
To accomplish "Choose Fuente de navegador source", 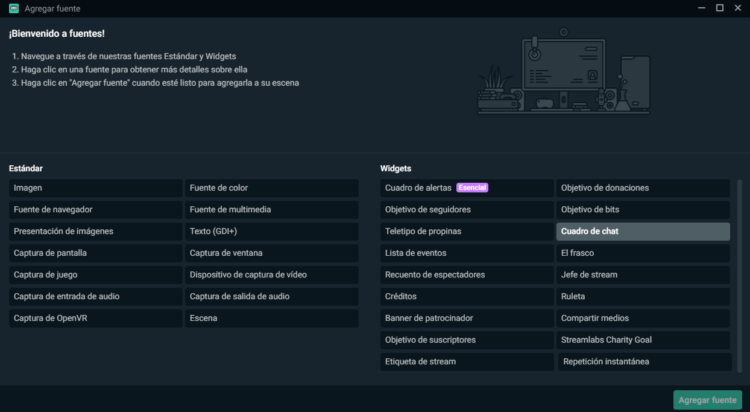I will 96,210.
